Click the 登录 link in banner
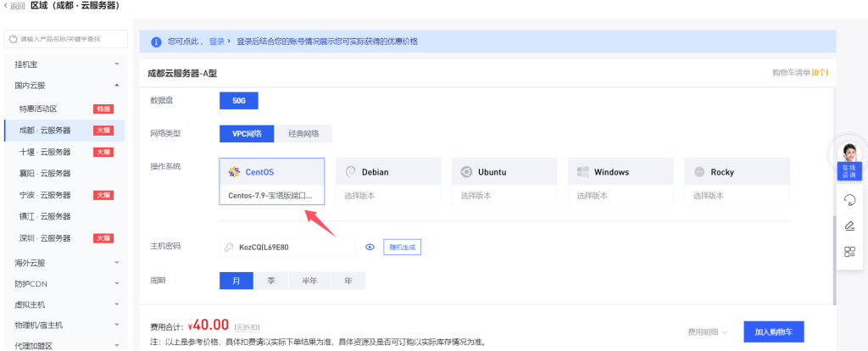This screenshot has width=868, height=351. 217,42
